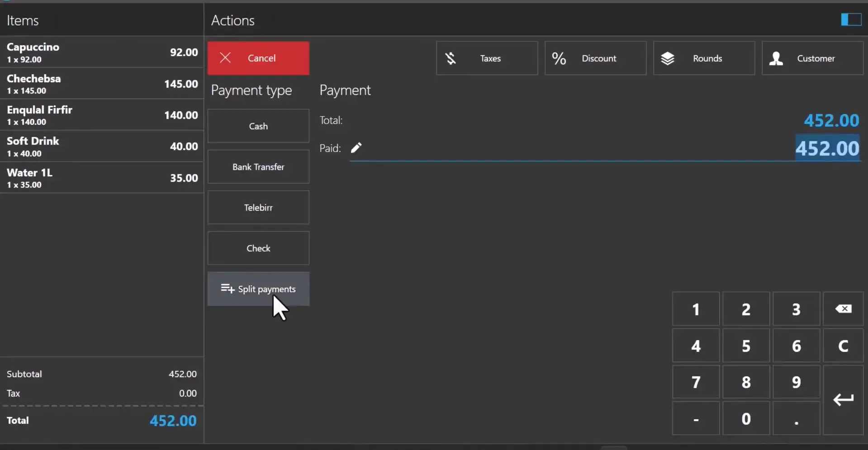Open the Discount option
The image size is (868, 450).
click(x=595, y=58)
